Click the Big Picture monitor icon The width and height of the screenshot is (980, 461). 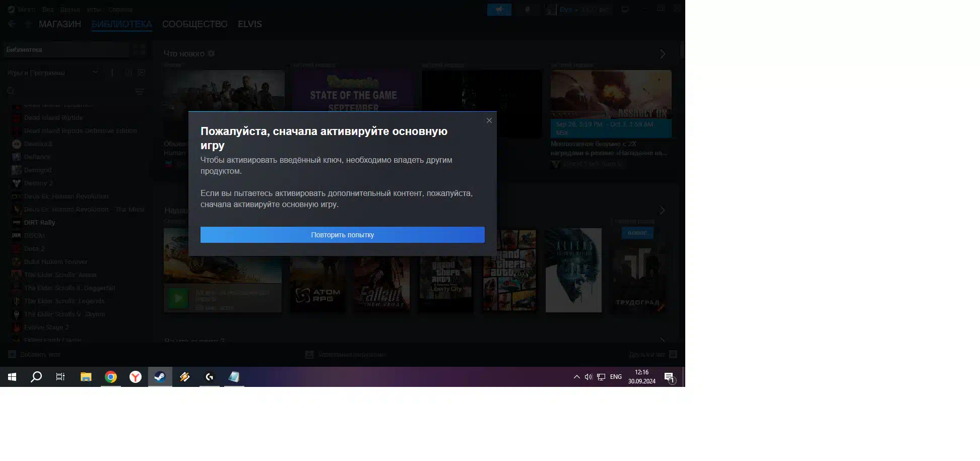pos(625,10)
